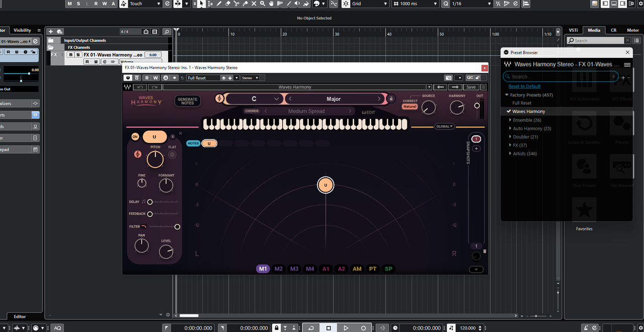Delete snapshot with trash icon

485,251
